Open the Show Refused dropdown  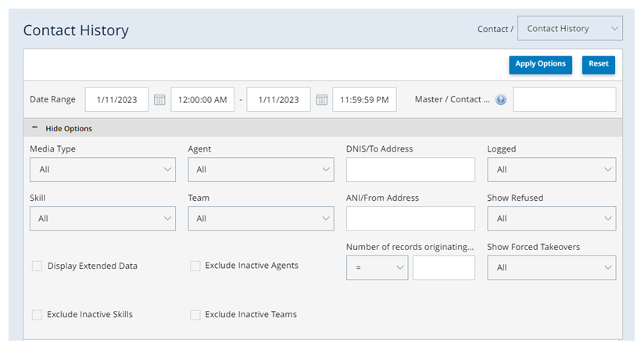(552, 219)
